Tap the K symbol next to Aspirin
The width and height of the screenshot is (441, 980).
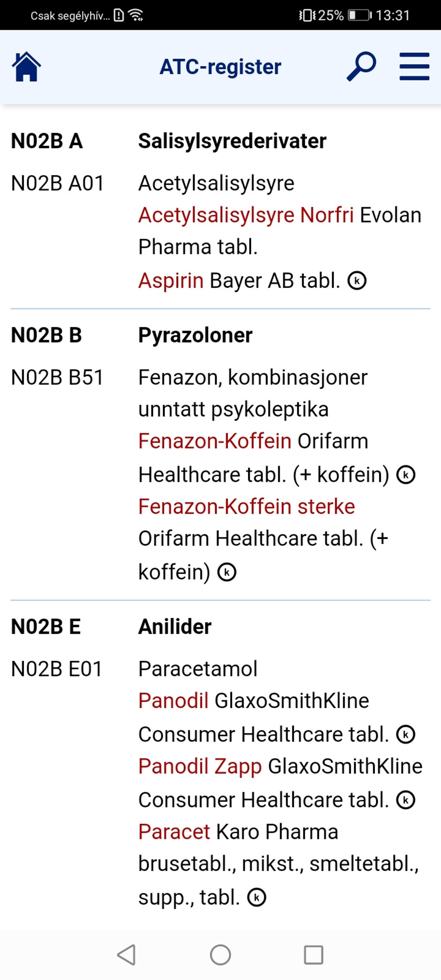pyautogui.click(x=357, y=281)
